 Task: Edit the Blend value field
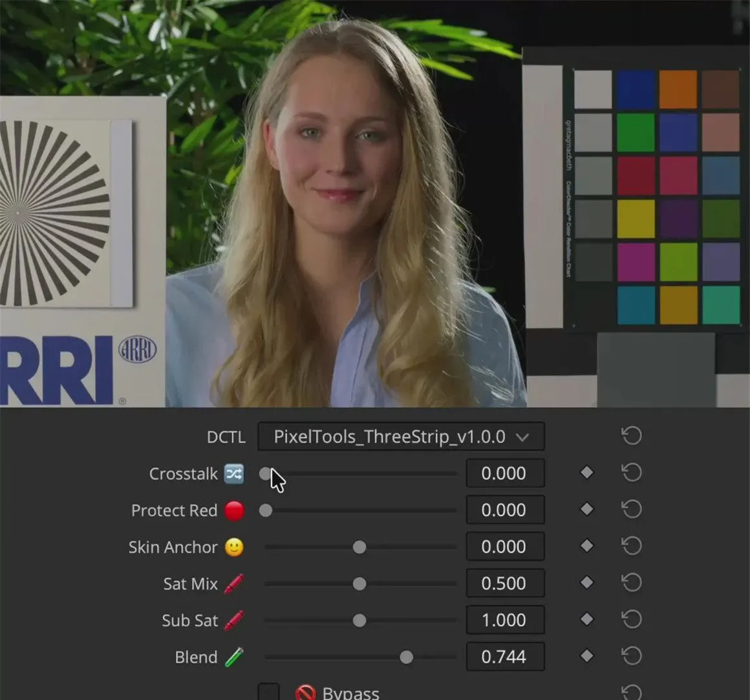tap(505, 657)
